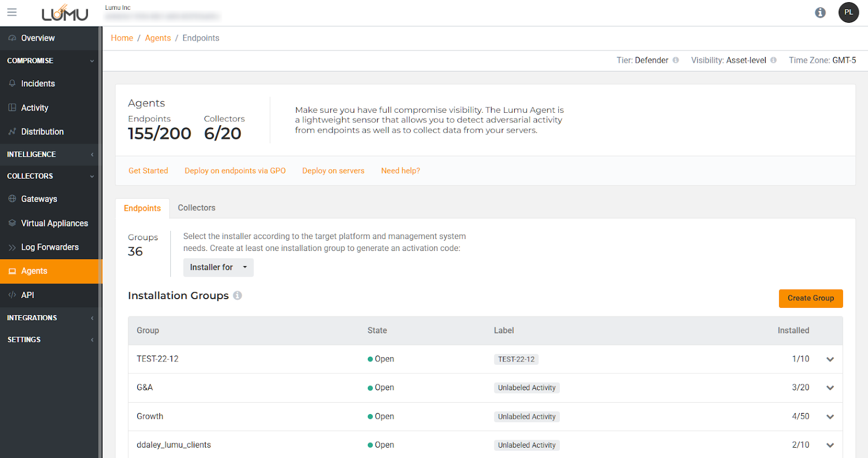
Task: Open the Installer for dropdown
Action: (x=218, y=267)
